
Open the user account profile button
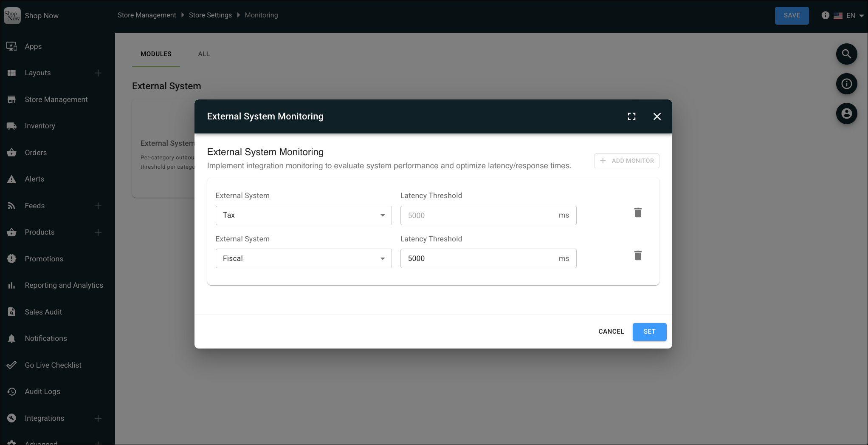click(847, 113)
